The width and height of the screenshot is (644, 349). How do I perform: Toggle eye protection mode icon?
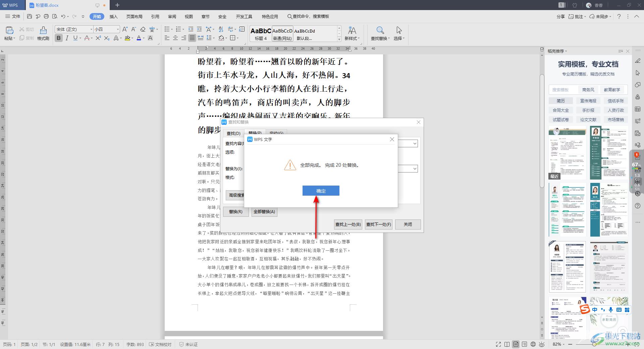[x=542, y=344]
